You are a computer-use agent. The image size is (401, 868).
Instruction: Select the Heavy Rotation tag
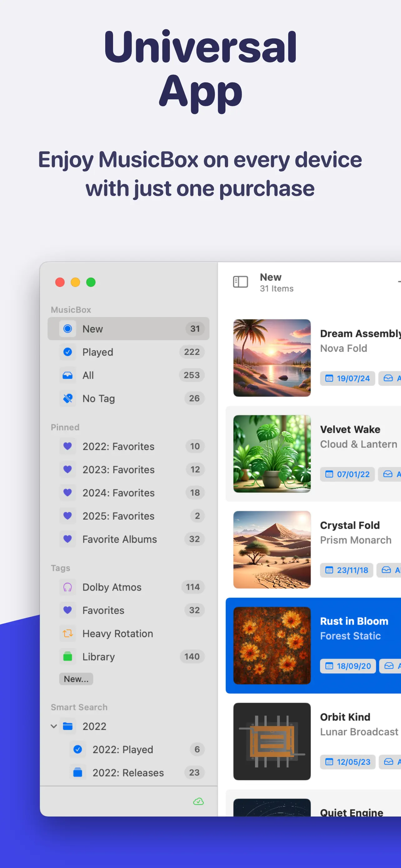pyautogui.click(x=128, y=633)
